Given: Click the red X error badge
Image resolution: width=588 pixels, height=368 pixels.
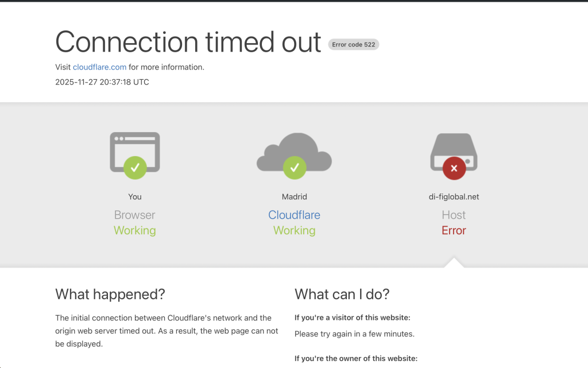Looking at the screenshot, I should coord(454,168).
